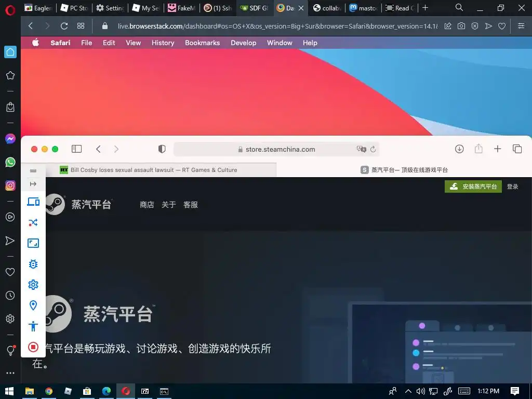Open Safari File menu
This screenshot has height=399, width=532.
click(x=87, y=43)
